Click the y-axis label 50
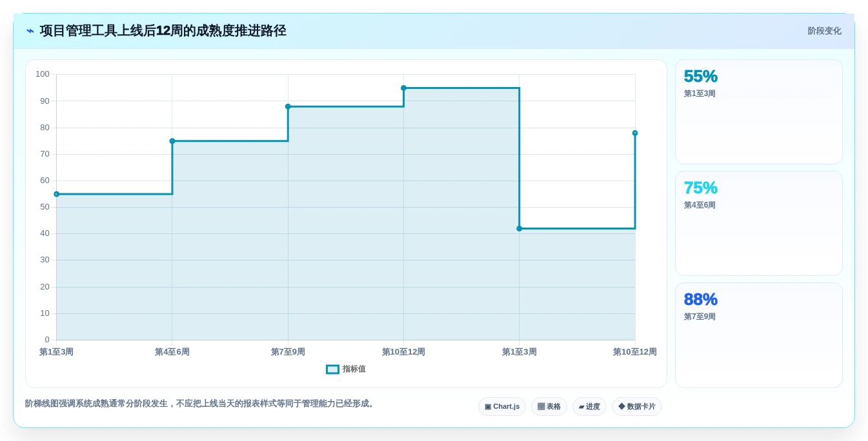Viewport: 868px width, 441px height. [x=45, y=207]
